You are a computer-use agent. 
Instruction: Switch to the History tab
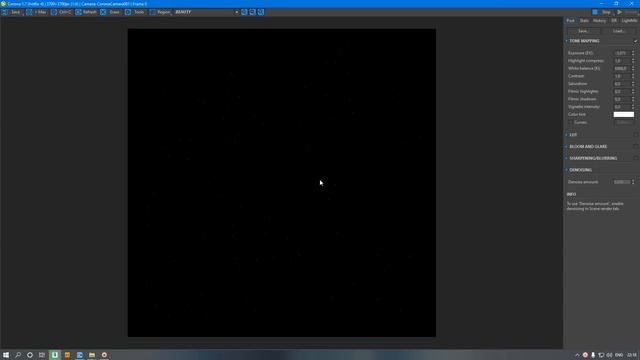click(599, 20)
